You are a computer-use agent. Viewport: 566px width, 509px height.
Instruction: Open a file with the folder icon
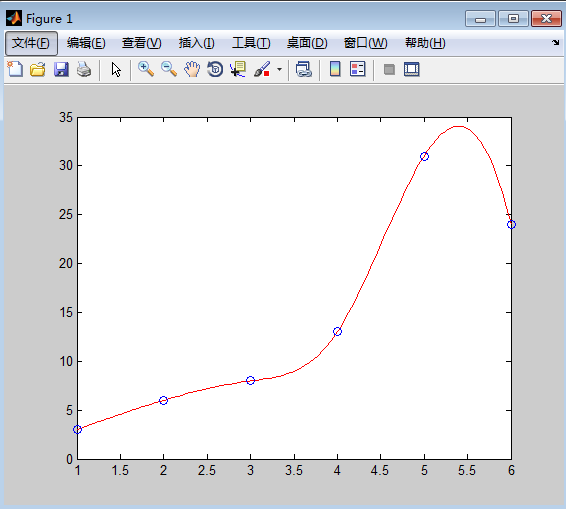click(x=38, y=69)
